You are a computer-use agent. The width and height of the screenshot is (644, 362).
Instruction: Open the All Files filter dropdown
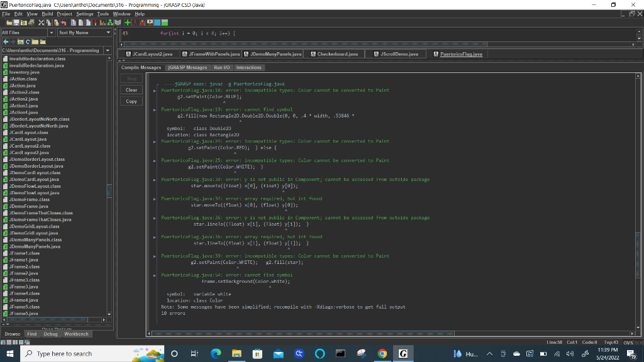pyautogui.click(x=51, y=32)
